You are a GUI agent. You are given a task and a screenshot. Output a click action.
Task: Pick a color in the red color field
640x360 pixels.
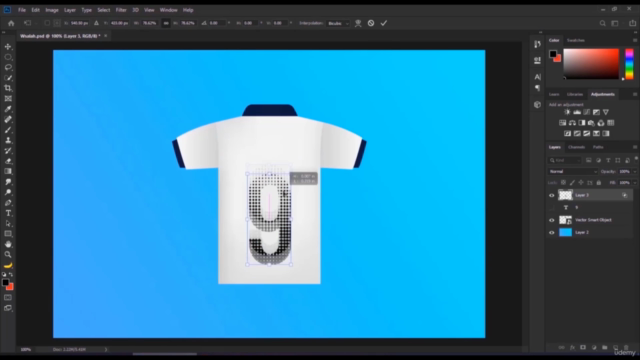[591, 64]
